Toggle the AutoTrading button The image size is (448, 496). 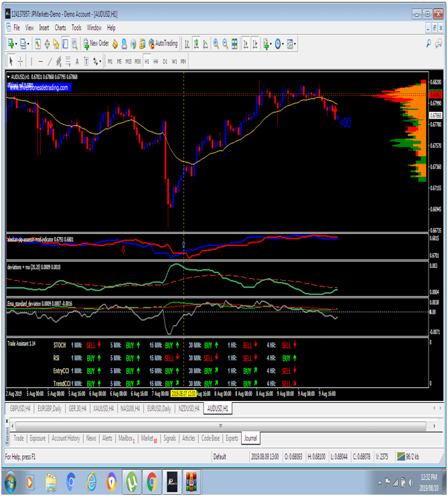coord(163,44)
